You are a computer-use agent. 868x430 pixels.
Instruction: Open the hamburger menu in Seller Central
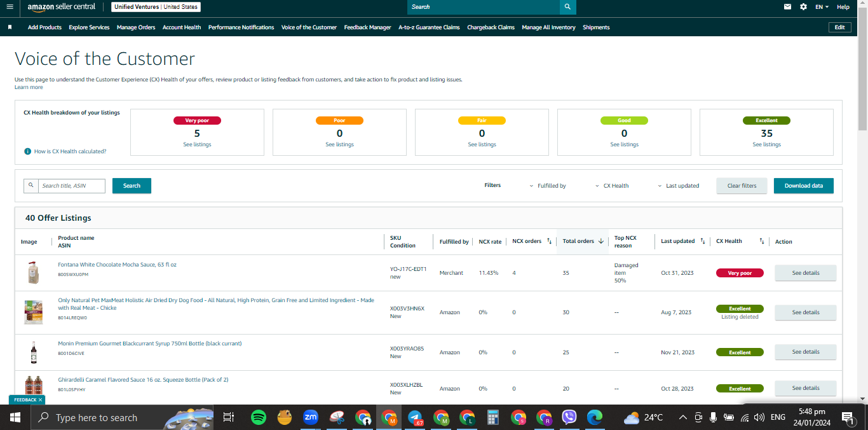10,7
